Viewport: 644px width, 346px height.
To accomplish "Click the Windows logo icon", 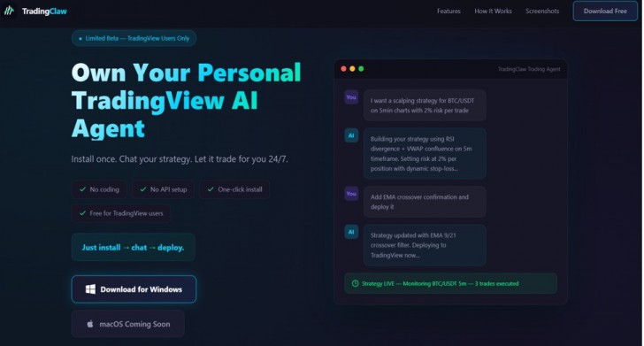I will (90, 289).
